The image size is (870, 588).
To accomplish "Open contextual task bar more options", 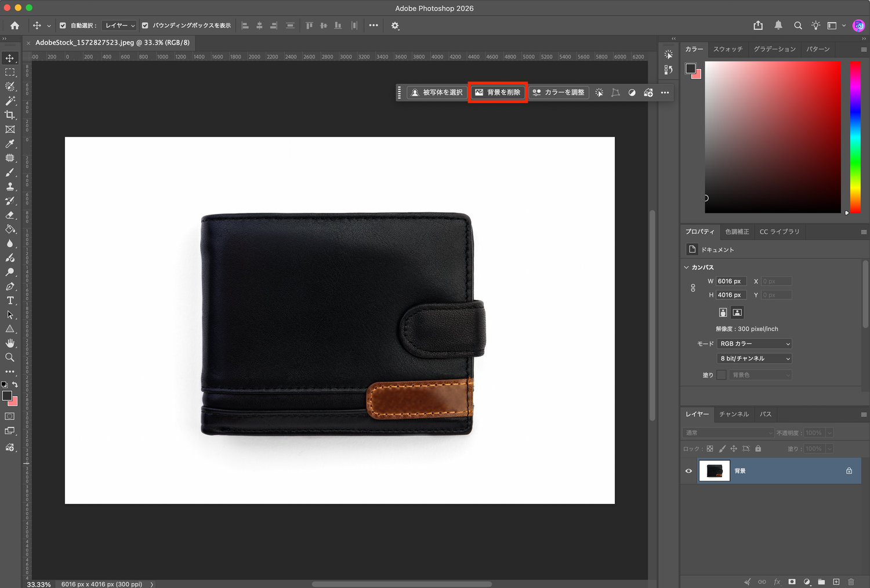I will (x=665, y=92).
